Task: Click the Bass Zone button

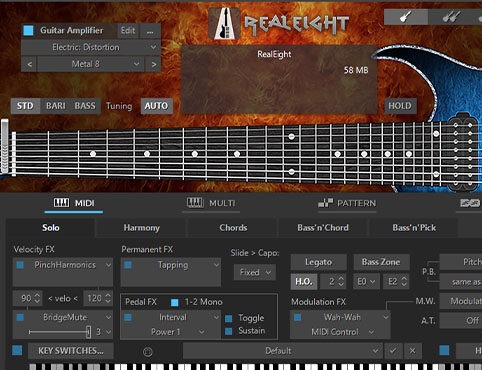Action: [381, 262]
